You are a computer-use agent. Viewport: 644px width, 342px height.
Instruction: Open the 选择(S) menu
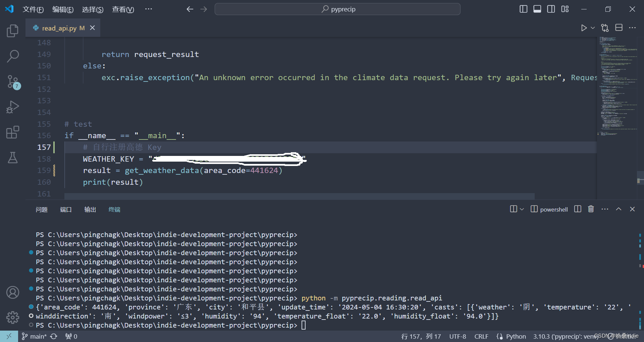(x=93, y=9)
